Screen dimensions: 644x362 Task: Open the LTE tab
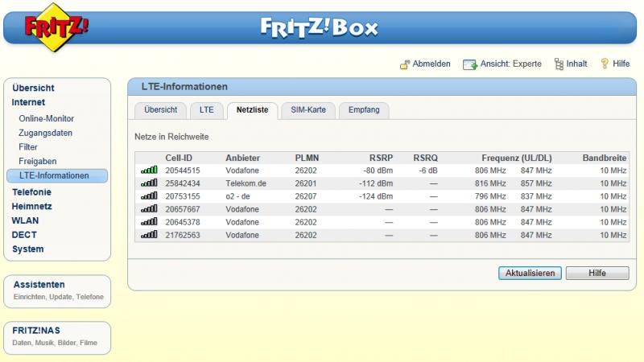(x=207, y=110)
